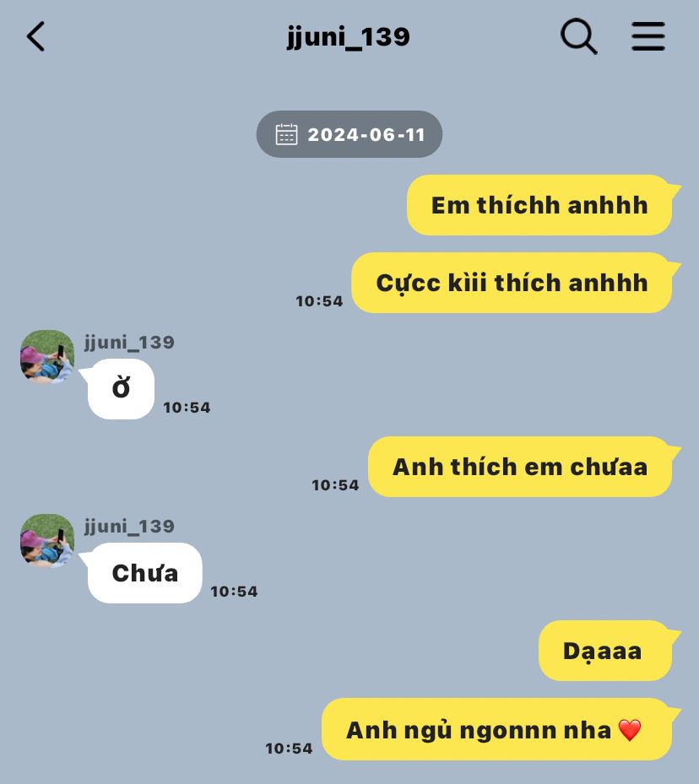Viewport: 699px width, 784px height.
Task: Select the 'Anh thích em chưaa' bubble
Action: coord(521,467)
